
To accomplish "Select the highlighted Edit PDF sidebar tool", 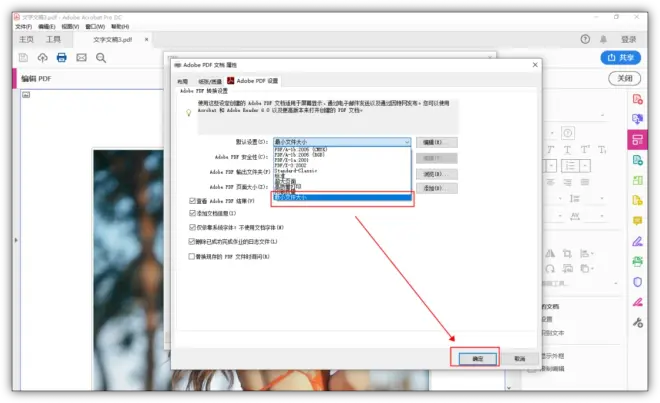I will pos(637,140).
